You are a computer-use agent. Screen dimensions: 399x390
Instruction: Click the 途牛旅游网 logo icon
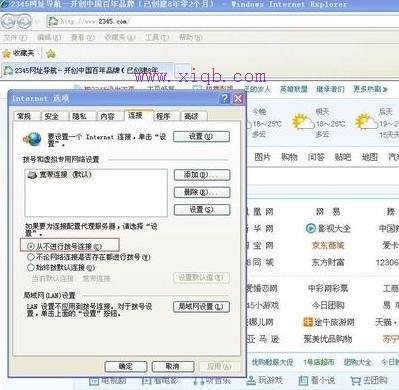[308, 322]
